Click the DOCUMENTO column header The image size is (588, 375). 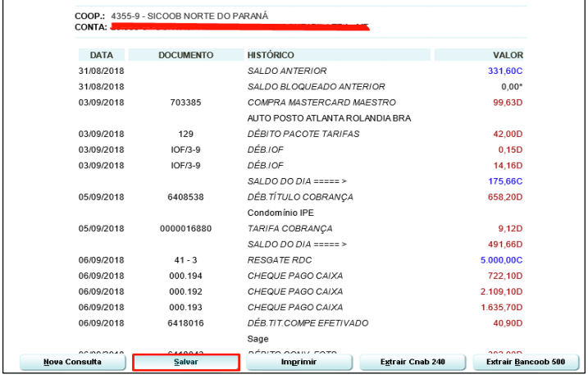[x=185, y=55]
